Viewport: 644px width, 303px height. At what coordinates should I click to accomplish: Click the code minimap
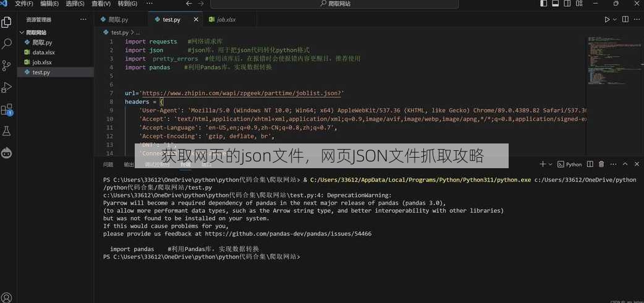tap(614, 59)
